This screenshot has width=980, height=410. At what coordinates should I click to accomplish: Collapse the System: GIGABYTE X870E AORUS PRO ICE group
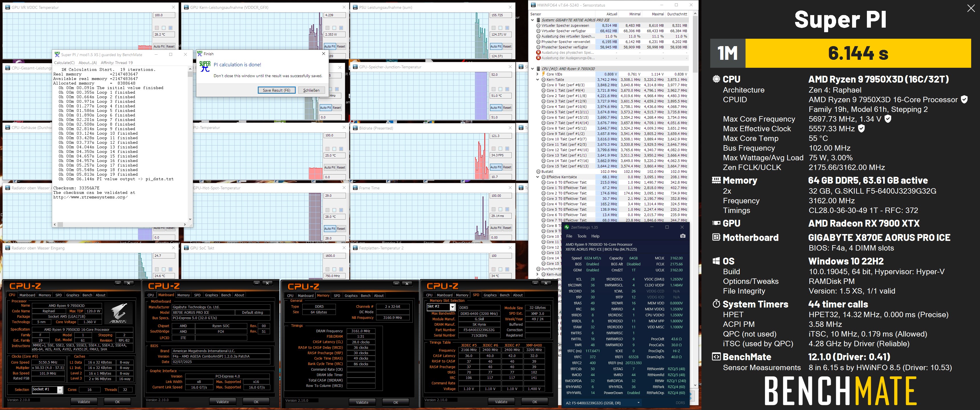533,20
